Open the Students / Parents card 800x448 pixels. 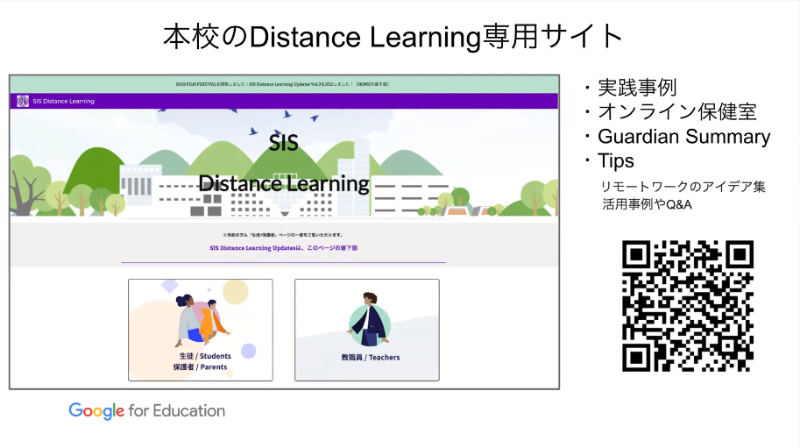click(x=201, y=330)
